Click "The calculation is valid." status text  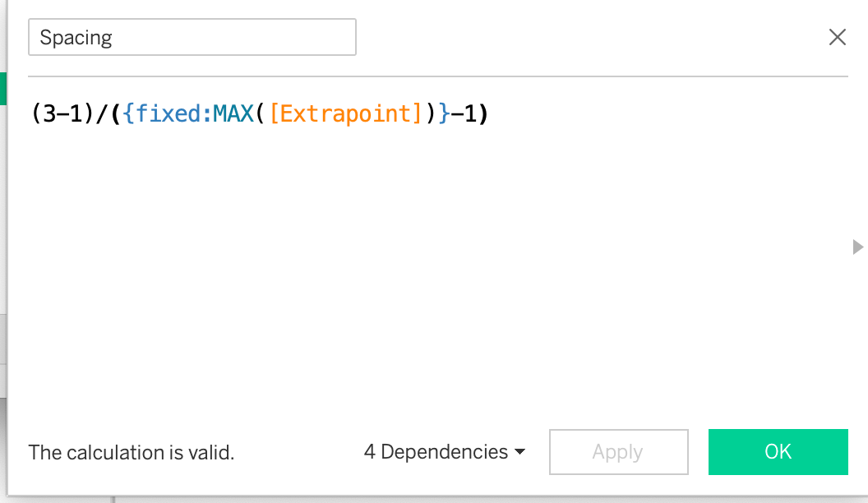tap(132, 452)
